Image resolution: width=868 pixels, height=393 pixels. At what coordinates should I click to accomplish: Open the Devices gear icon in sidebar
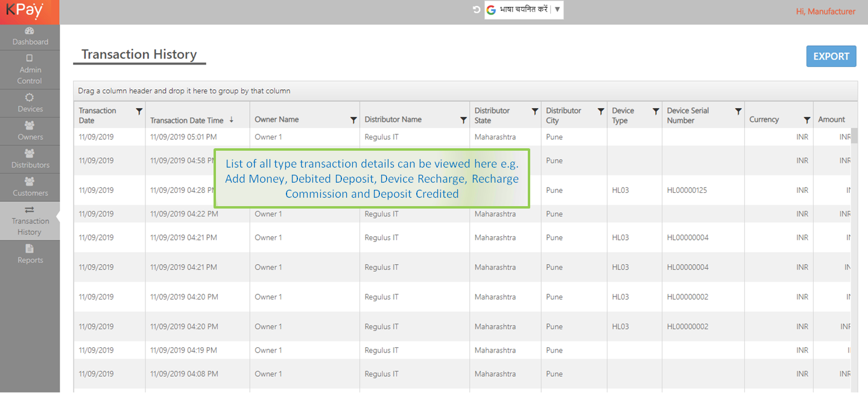tap(30, 98)
